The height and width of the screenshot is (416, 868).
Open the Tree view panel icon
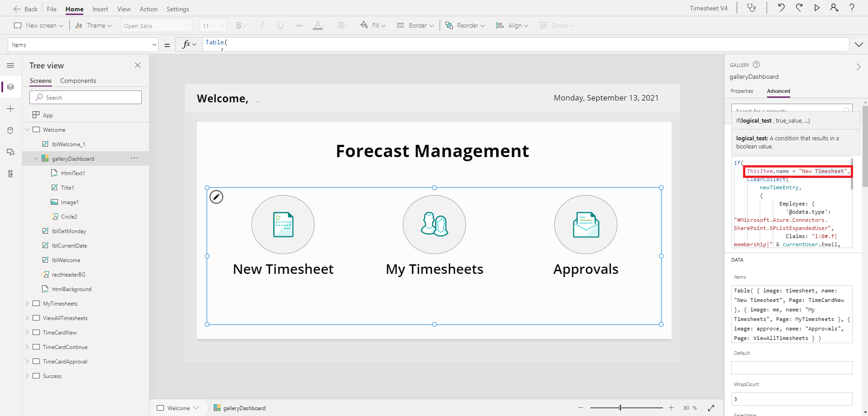[10, 87]
